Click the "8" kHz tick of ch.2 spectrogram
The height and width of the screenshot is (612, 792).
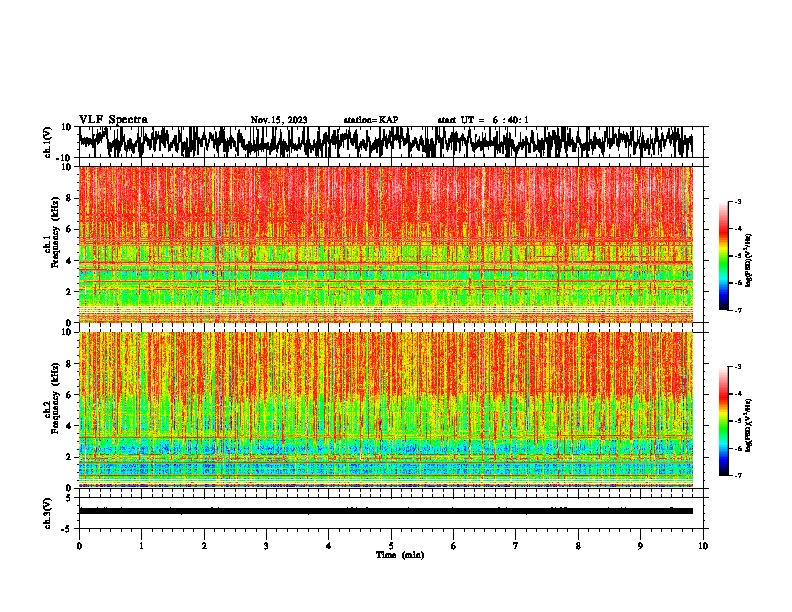pyautogui.click(x=70, y=364)
